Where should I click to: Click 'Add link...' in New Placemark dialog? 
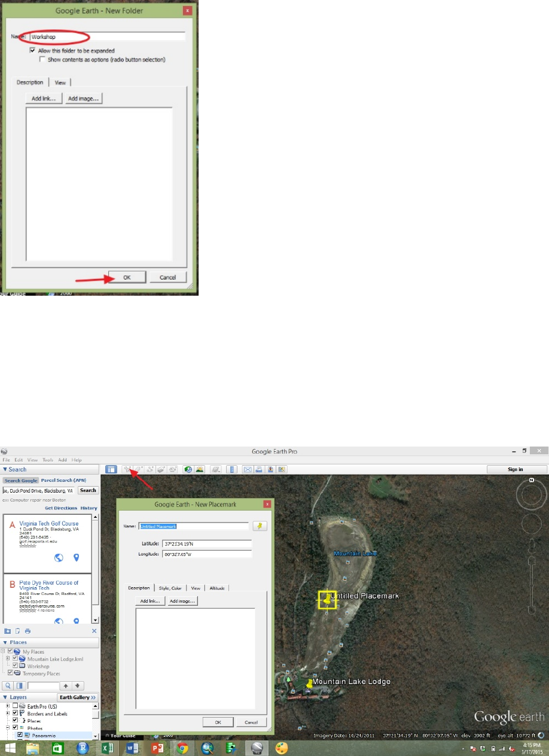click(149, 601)
